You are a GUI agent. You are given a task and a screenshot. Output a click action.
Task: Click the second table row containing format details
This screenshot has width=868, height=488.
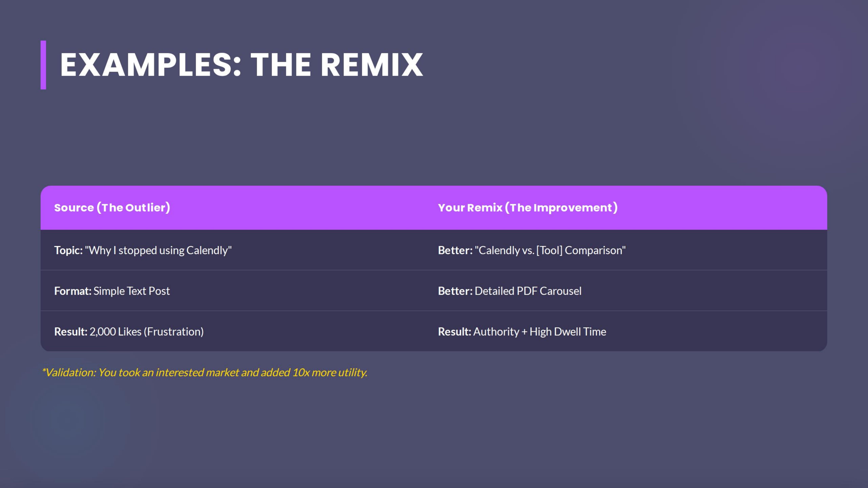point(434,291)
